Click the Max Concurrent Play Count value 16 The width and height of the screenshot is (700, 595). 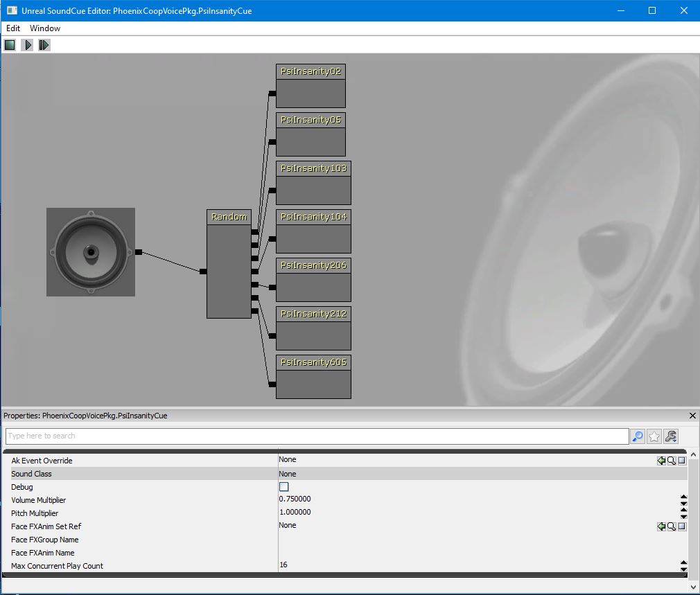point(283,565)
